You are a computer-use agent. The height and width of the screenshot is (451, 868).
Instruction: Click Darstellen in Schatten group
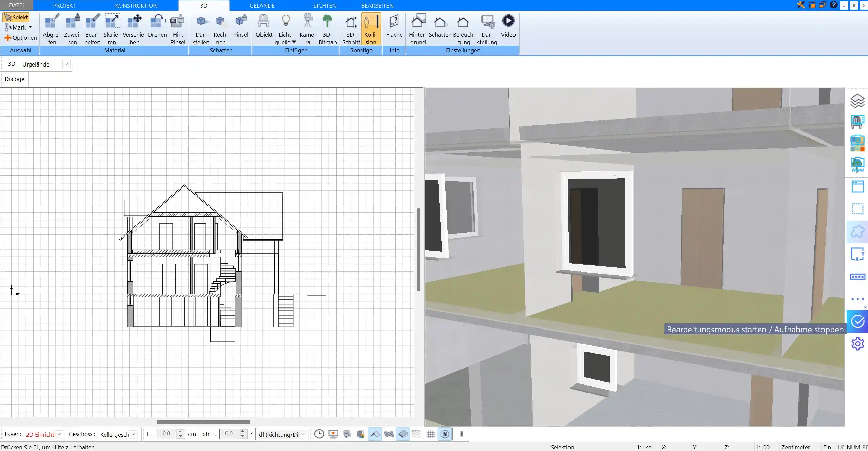[201, 29]
